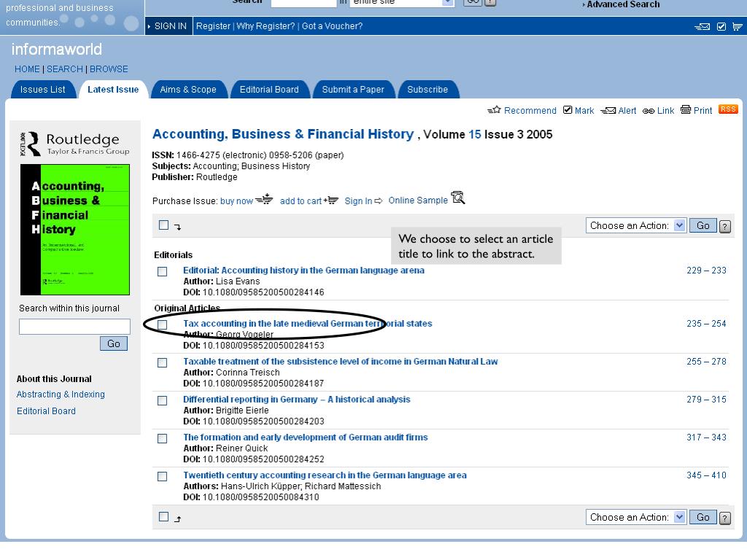The image size is (747, 560).
Task: Check the Taxable treatment article checkbox
Action: click(x=163, y=363)
